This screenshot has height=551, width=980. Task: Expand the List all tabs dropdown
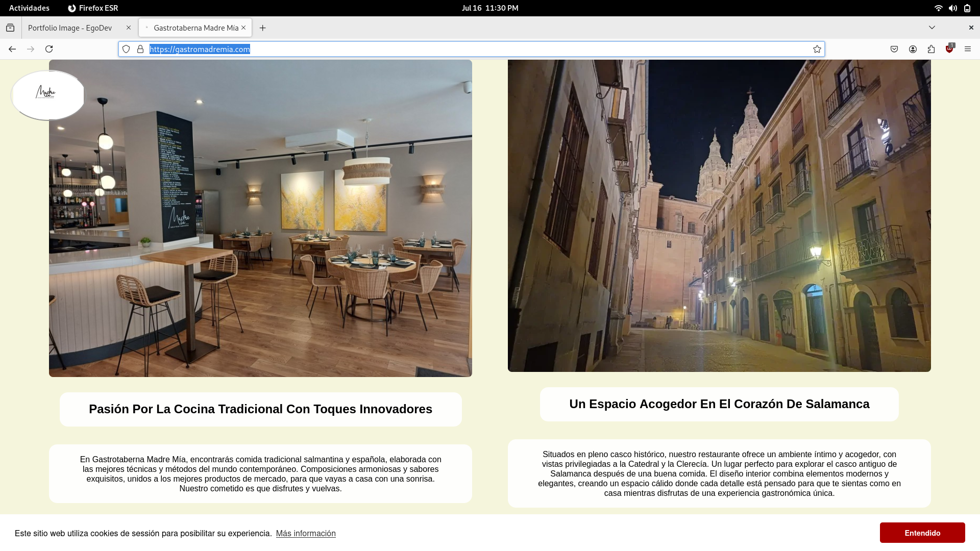coord(932,28)
